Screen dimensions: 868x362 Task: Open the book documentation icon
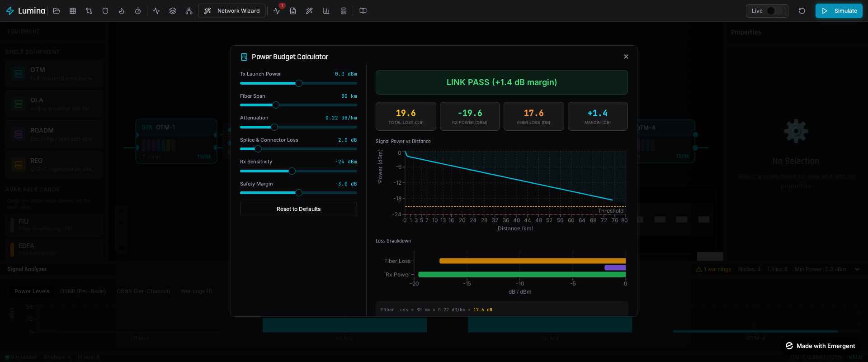click(363, 11)
